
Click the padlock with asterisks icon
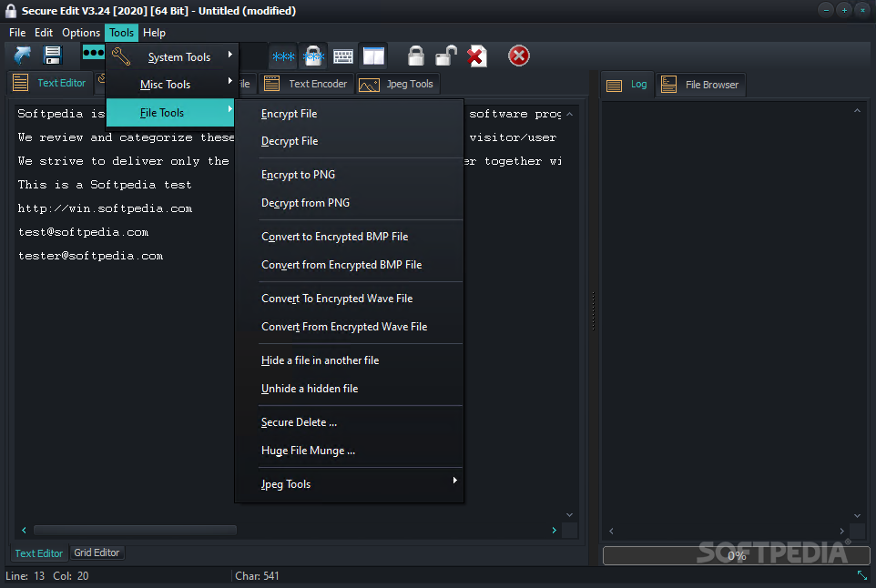pyautogui.click(x=313, y=56)
